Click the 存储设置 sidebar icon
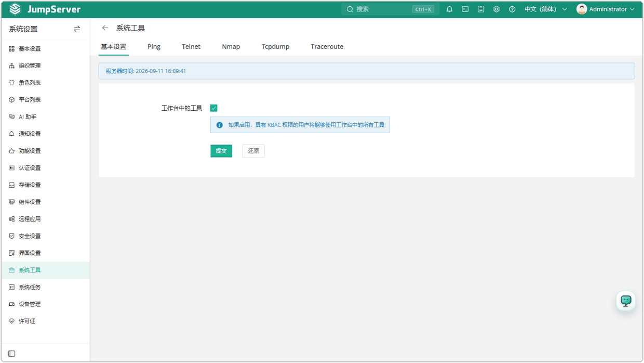 [x=11, y=185]
